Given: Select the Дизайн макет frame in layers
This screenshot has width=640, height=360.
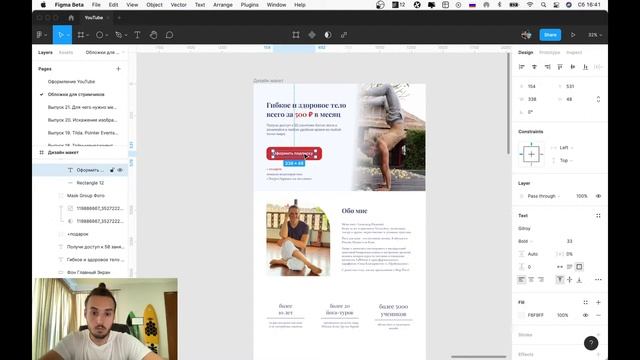Looking at the screenshot, I should pos(63,152).
